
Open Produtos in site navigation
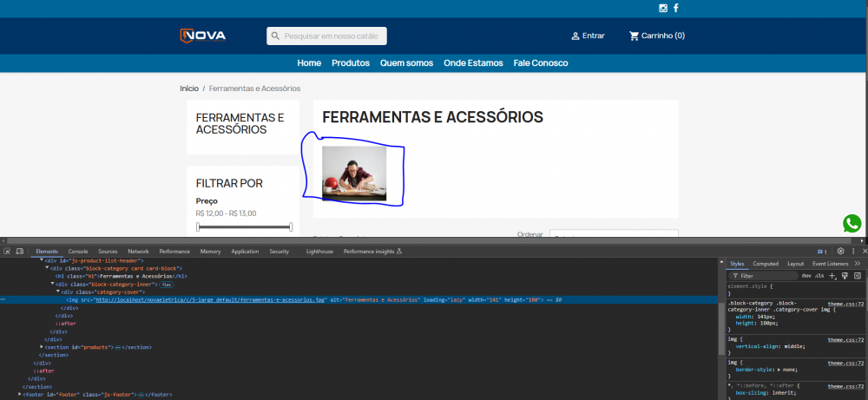pyautogui.click(x=351, y=63)
